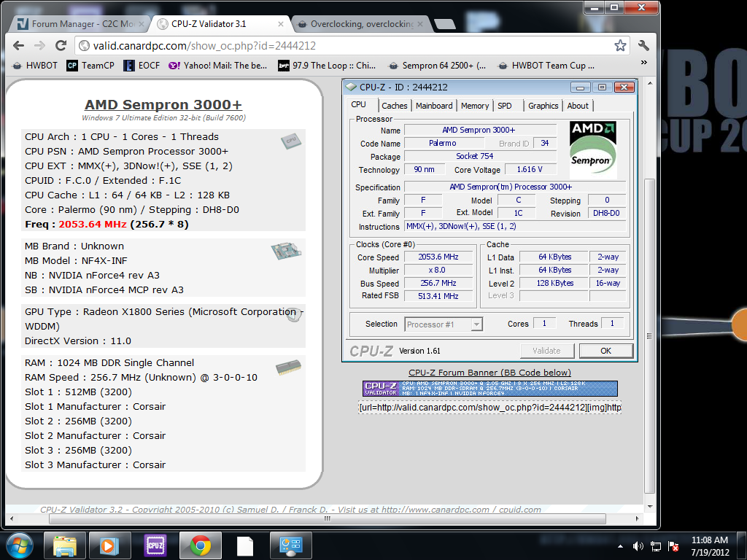Click the browser forward arrow

[x=39, y=46]
